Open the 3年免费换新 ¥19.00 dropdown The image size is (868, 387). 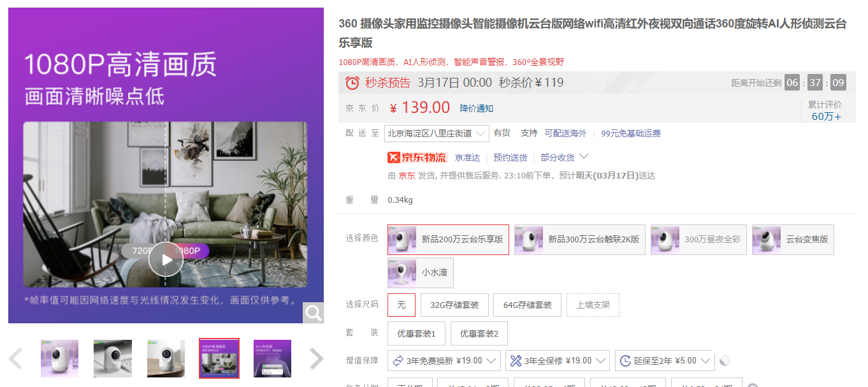click(x=444, y=361)
